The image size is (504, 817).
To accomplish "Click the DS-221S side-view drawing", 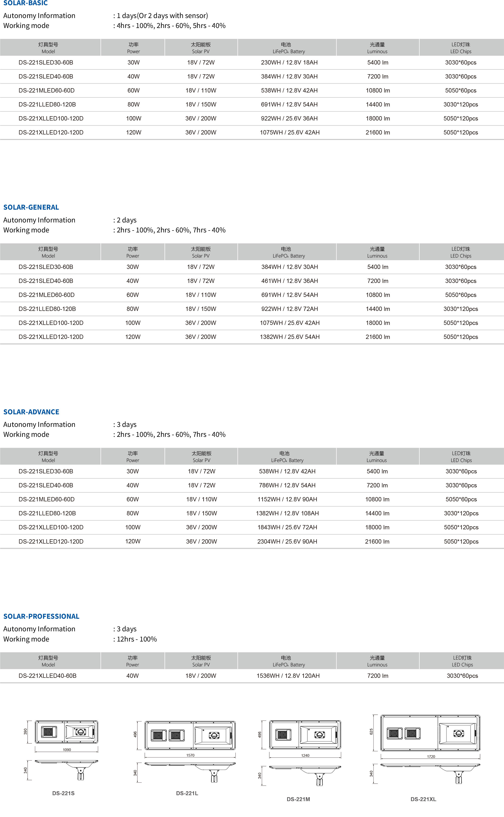I will click(66, 770).
